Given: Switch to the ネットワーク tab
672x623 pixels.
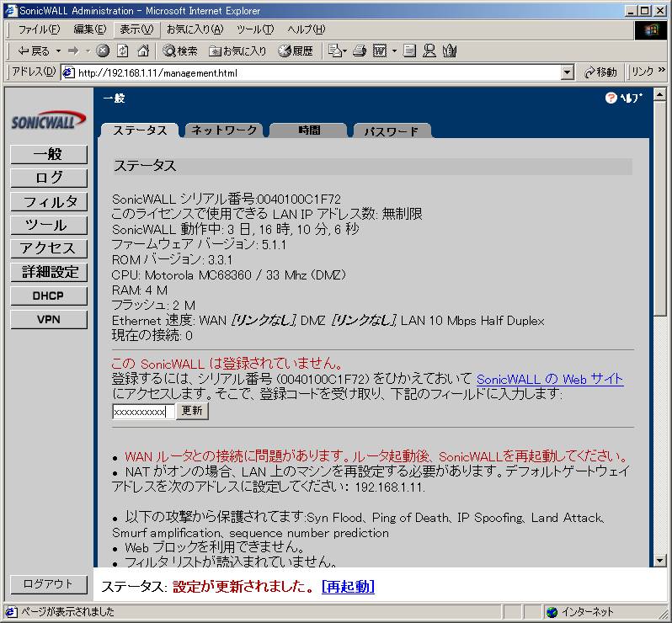Looking at the screenshot, I should pyautogui.click(x=224, y=130).
